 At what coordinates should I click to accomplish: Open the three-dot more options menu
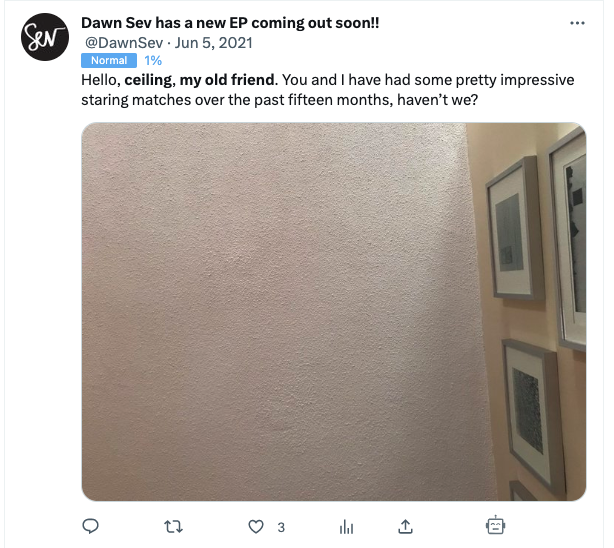click(577, 23)
